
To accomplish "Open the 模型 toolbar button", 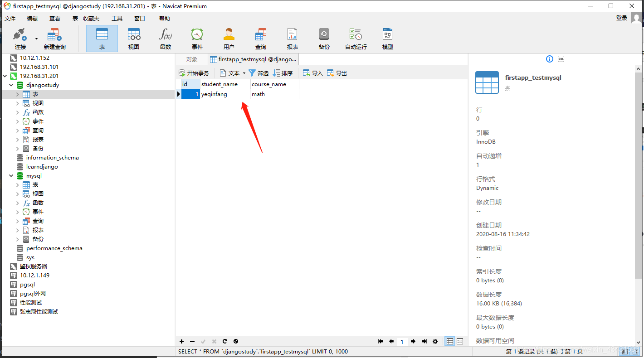I will [x=388, y=39].
